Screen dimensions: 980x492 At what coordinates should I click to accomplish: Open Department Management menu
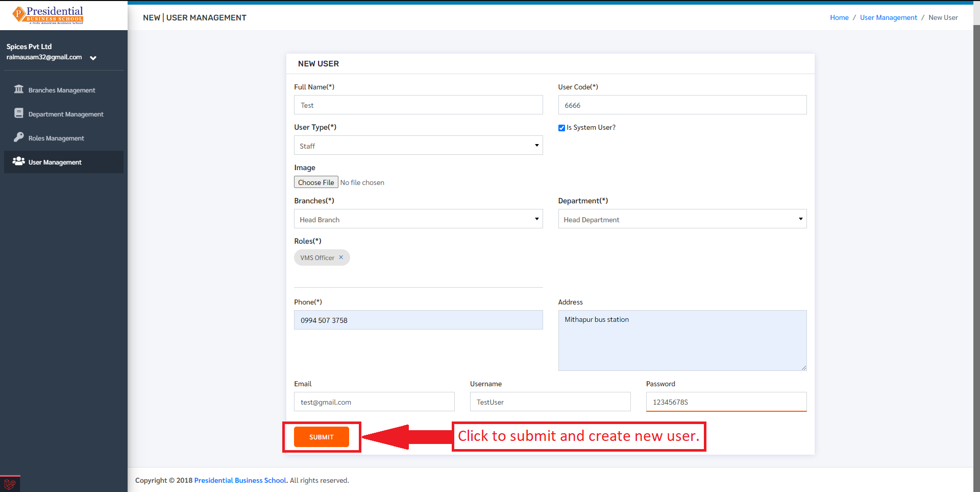(x=64, y=114)
